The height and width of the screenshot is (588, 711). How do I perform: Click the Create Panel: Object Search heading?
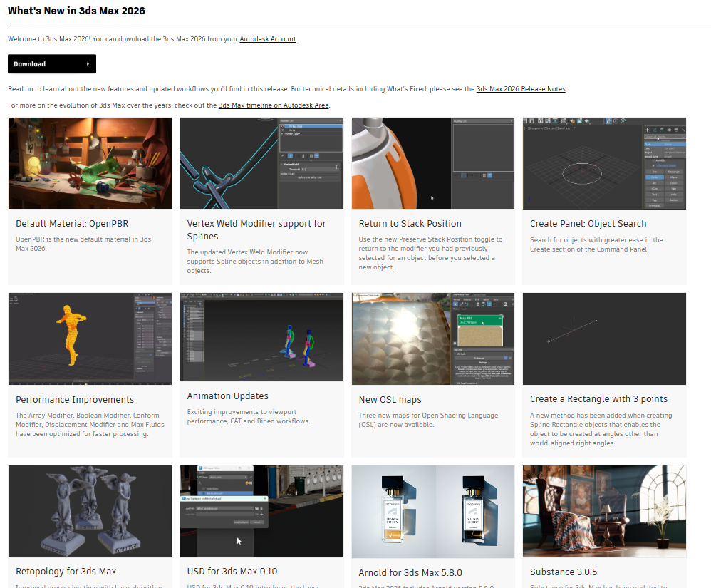tap(588, 223)
